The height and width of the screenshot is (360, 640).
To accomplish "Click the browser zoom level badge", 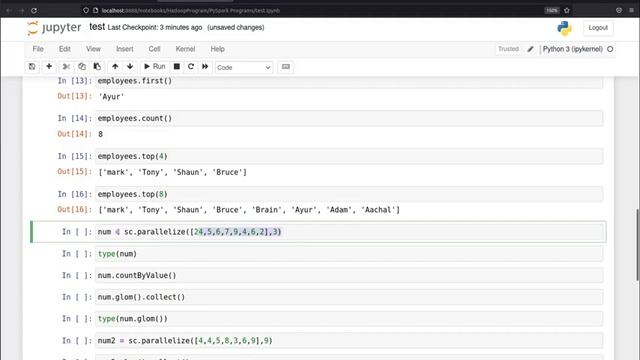I will click(x=551, y=10).
